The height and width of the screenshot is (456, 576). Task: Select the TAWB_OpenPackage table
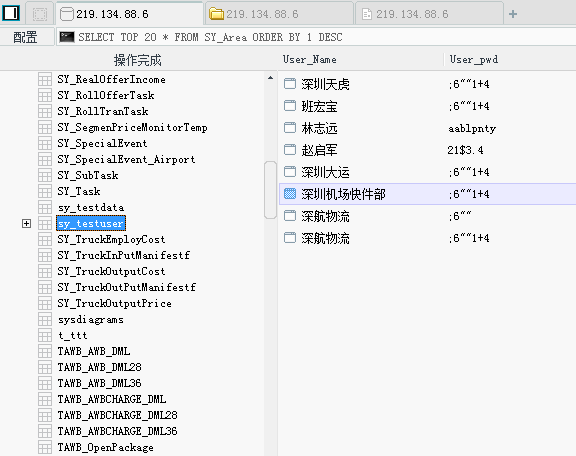pos(105,448)
